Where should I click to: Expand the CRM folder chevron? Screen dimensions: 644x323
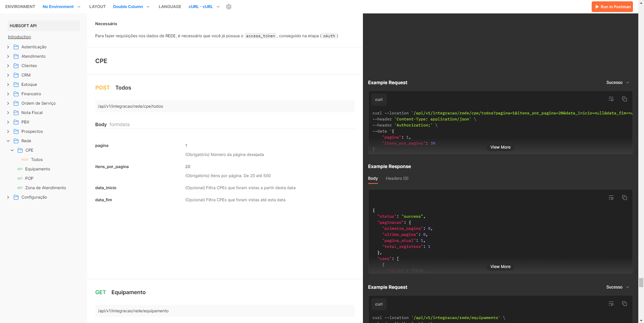(x=8, y=75)
